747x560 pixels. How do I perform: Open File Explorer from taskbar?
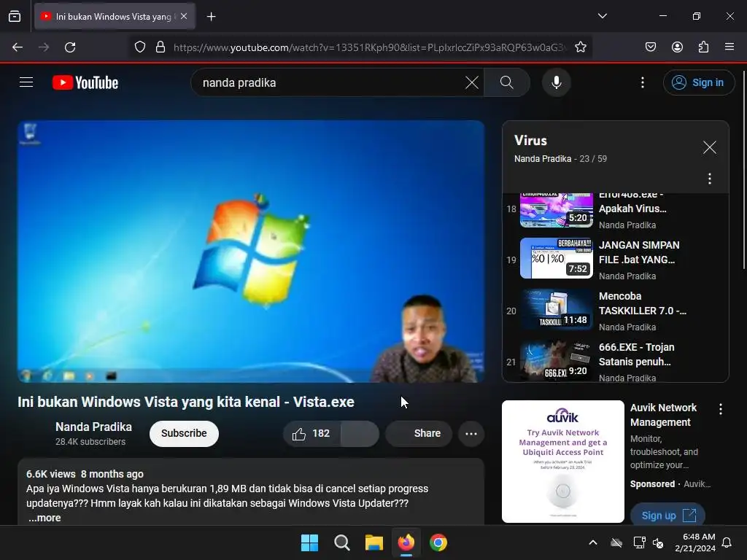coord(374,542)
